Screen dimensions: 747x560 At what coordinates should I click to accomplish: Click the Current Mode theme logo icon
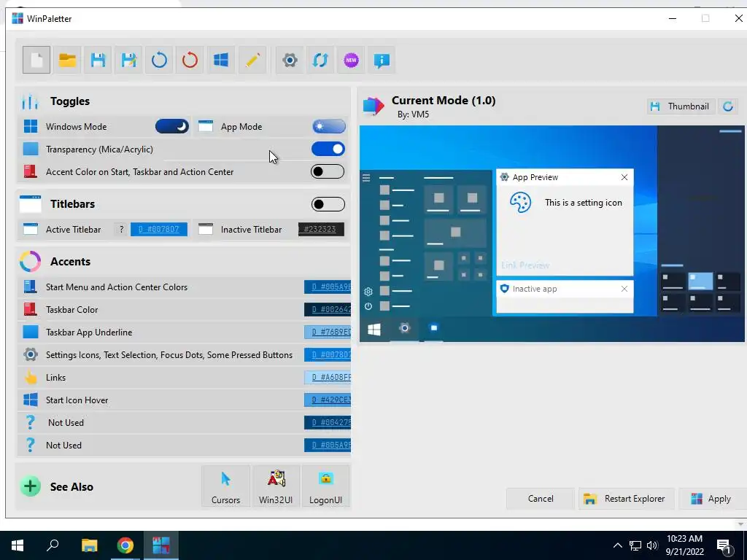coord(373,105)
